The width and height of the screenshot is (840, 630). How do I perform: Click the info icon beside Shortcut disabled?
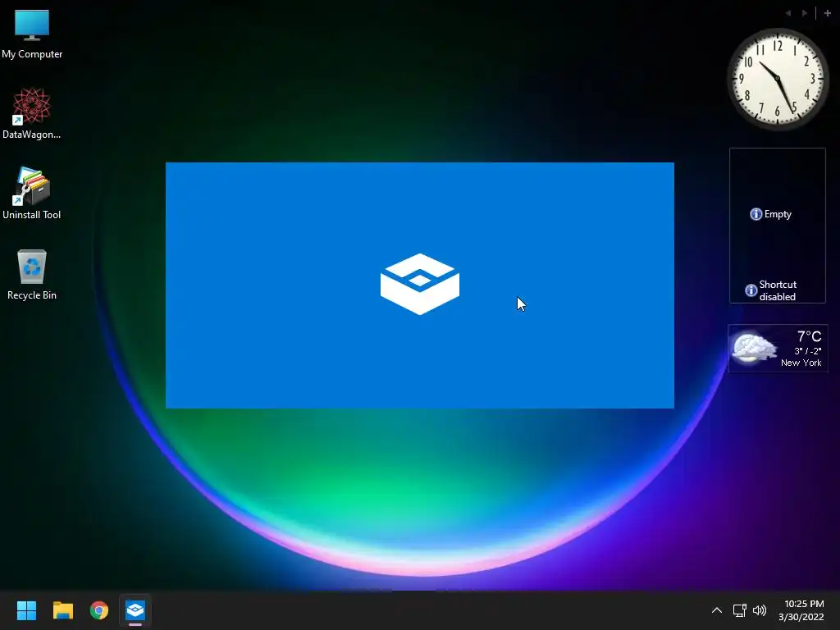pyautogui.click(x=751, y=290)
